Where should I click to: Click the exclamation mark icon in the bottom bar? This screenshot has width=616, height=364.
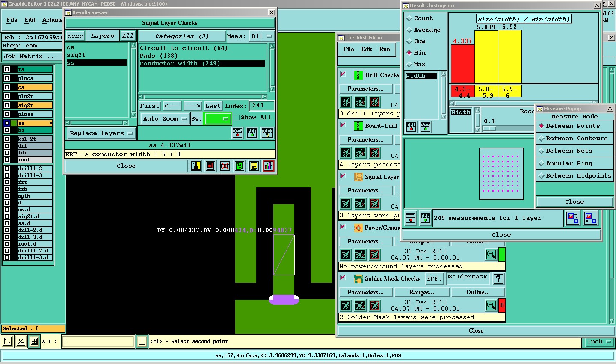pos(142,341)
